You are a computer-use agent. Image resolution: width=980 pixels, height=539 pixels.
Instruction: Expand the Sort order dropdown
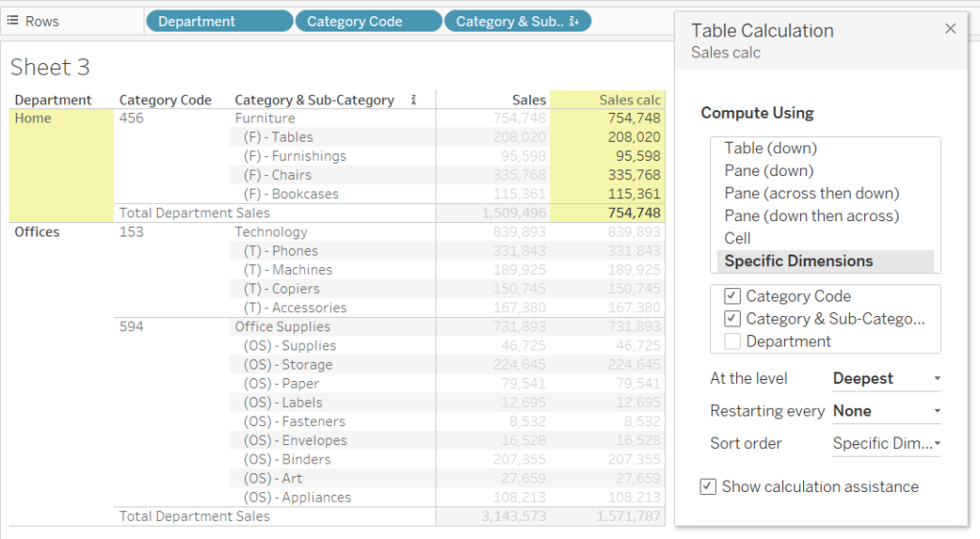tap(886, 443)
